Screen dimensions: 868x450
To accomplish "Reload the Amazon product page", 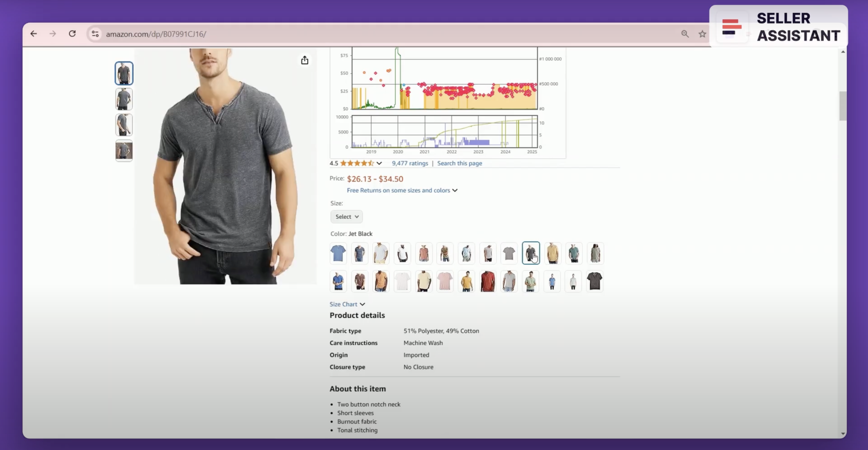I will [x=72, y=34].
